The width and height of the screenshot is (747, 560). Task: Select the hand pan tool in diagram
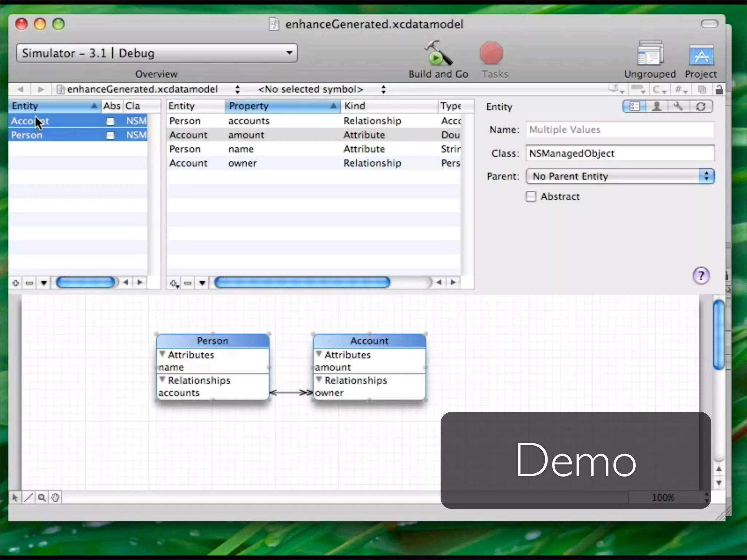click(x=55, y=498)
